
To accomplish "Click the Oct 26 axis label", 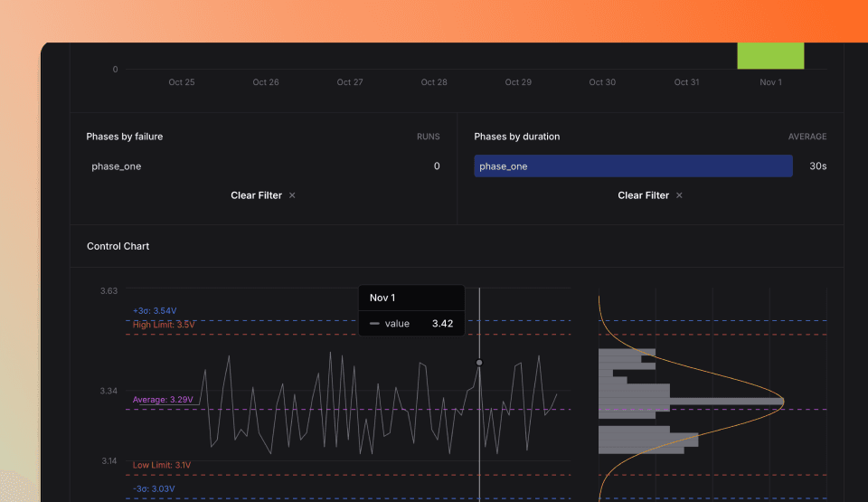I will click(x=266, y=82).
